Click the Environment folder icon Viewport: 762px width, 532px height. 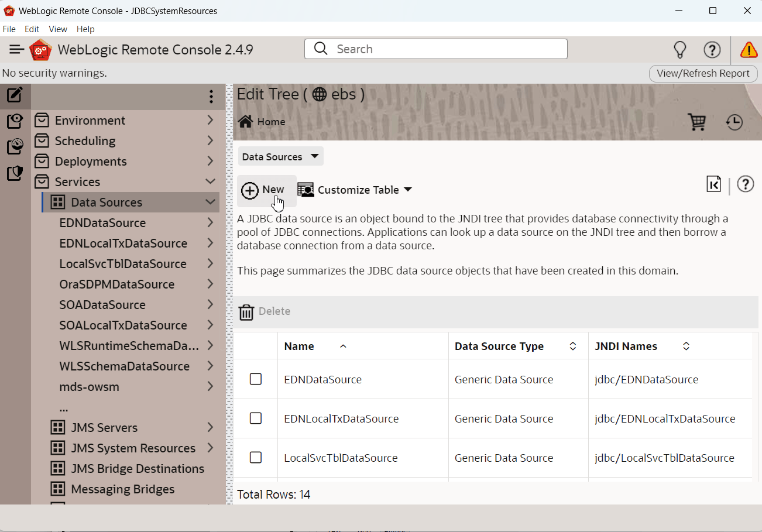pos(42,120)
